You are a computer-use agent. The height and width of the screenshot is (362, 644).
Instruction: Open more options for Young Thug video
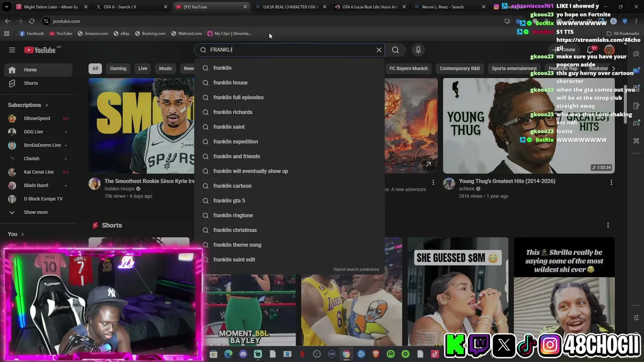(611, 182)
